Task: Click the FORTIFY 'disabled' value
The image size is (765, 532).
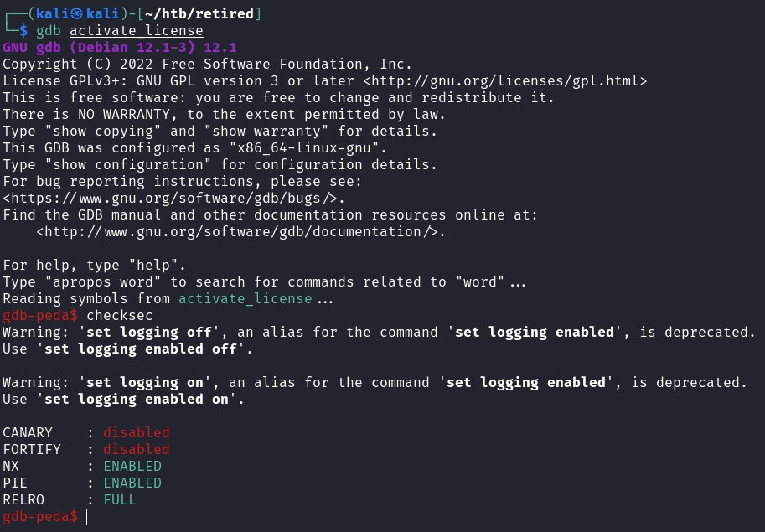Action: coord(136,450)
